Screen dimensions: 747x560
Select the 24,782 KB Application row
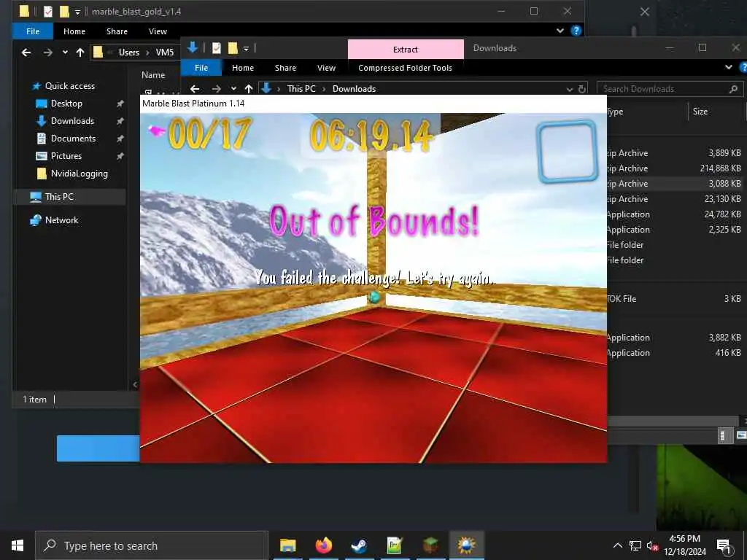[675, 214]
